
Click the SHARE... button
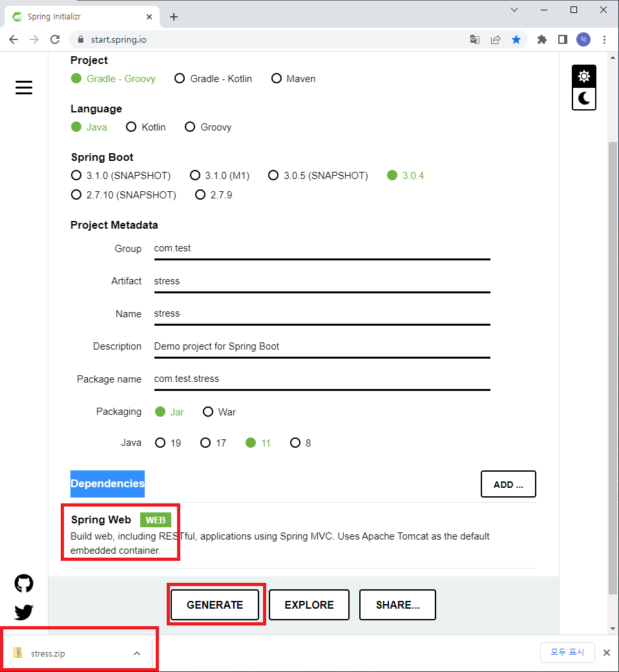pos(397,605)
